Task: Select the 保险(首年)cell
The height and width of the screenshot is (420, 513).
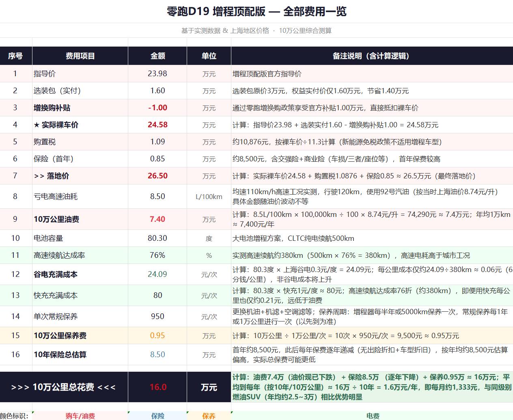Action: [80, 159]
